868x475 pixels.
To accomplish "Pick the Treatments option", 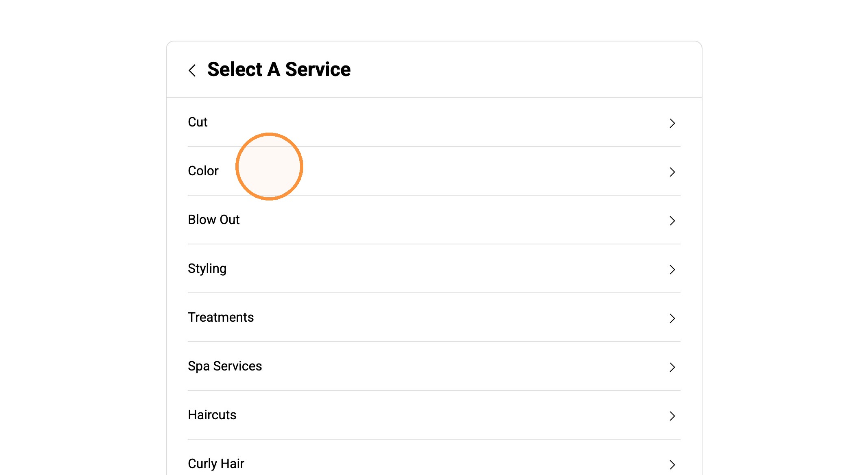I will [221, 317].
